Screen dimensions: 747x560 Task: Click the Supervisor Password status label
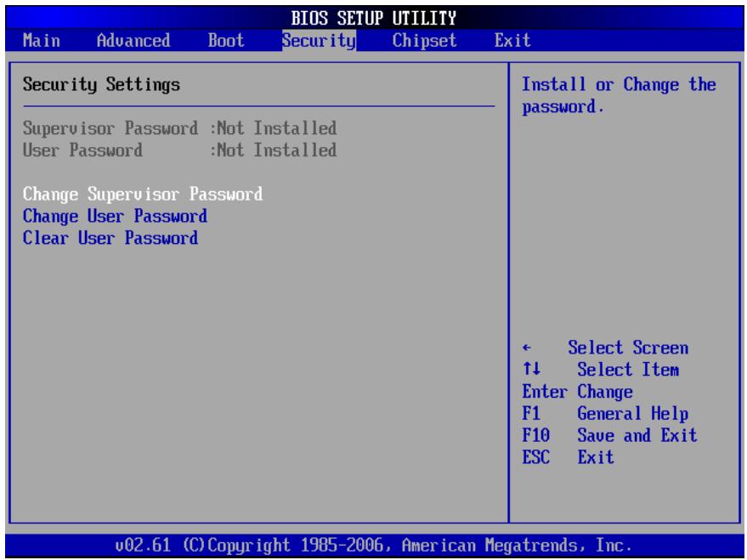tap(110, 128)
